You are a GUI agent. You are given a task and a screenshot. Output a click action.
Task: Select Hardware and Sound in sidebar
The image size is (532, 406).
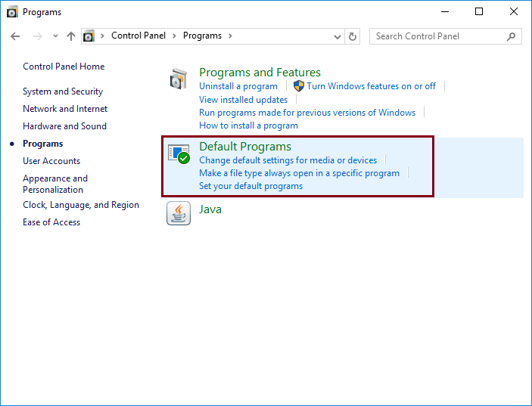pos(64,126)
